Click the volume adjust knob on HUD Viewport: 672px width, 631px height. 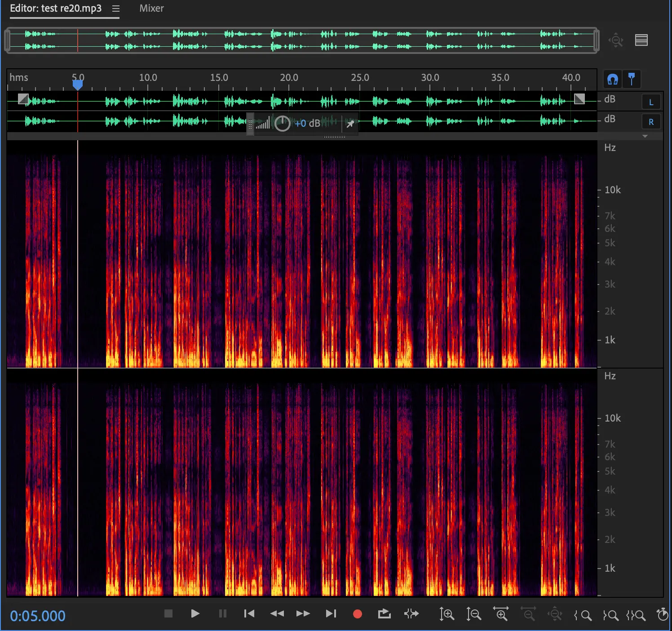click(282, 124)
